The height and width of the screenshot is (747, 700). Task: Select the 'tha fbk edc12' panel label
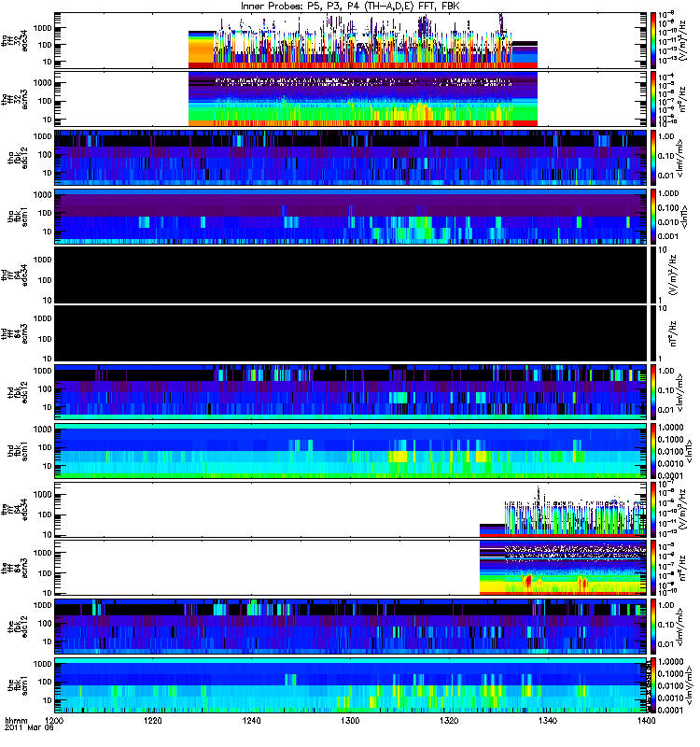(18, 158)
